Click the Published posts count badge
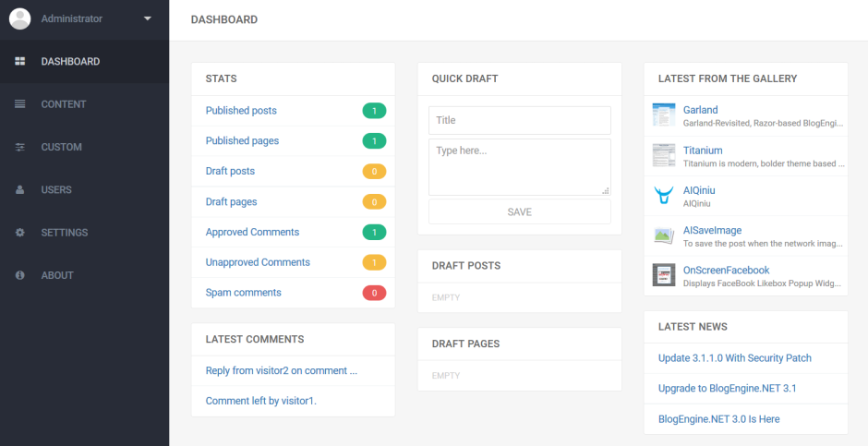Screen dimensions: 868x446 [374, 111]
